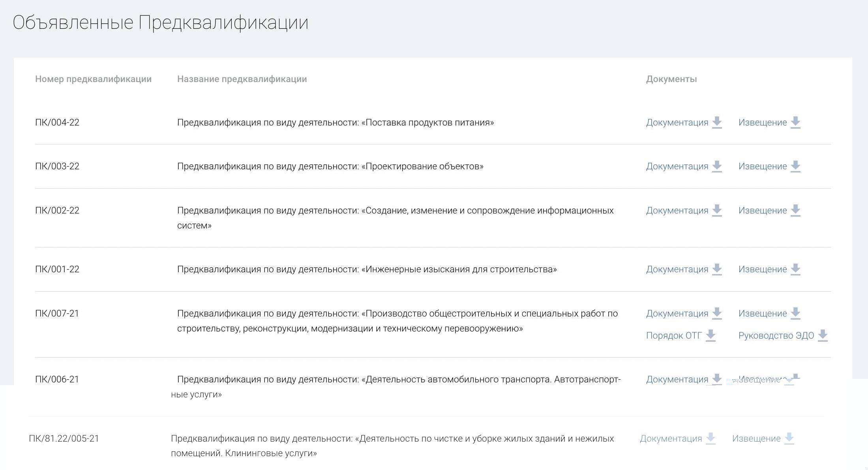Open Извещение link for ПК/81.22/005-21
868x470 pixels.
coord(756,439)
